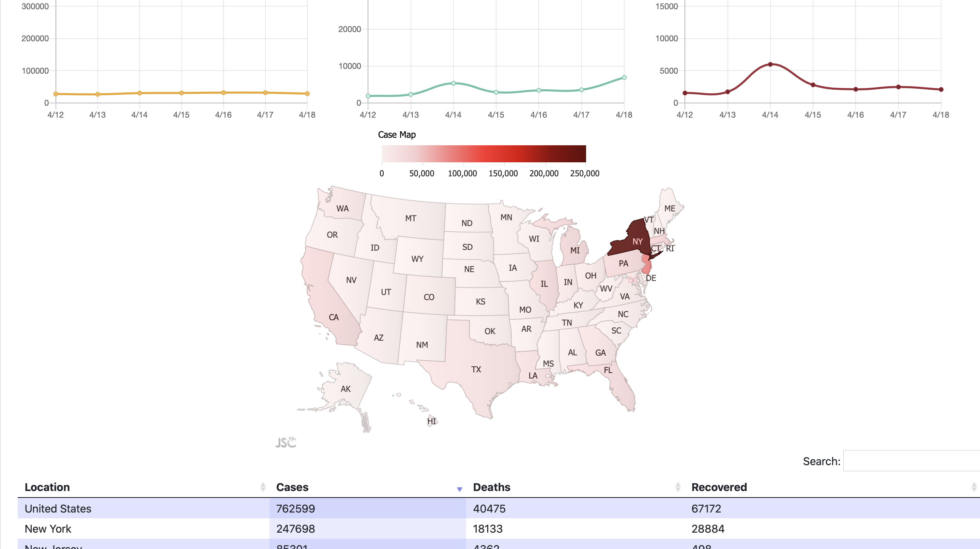Click the Case Map color gradient legend
The width and height of the screenshot is (980, 549).
coord(484,153)
